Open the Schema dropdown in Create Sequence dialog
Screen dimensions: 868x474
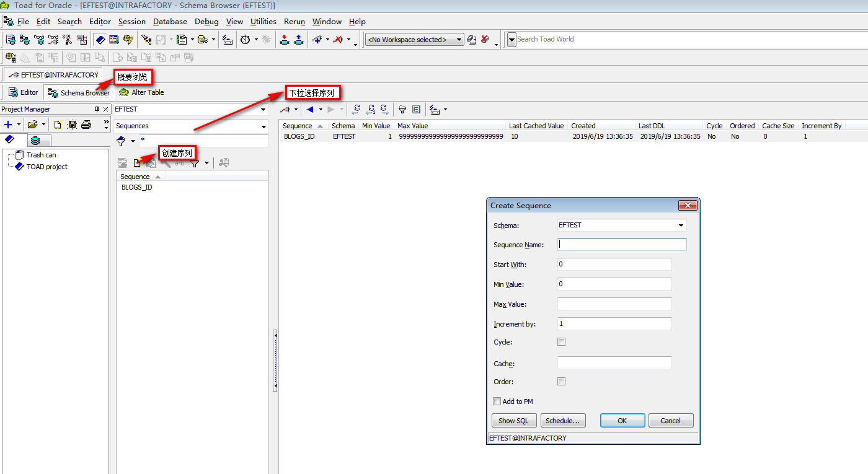681,226
